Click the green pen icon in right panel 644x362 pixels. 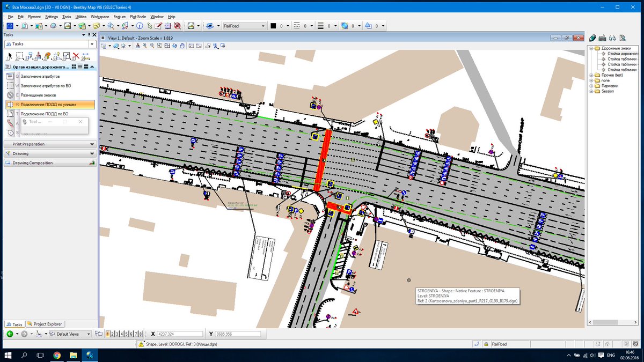tap(592, 38)
